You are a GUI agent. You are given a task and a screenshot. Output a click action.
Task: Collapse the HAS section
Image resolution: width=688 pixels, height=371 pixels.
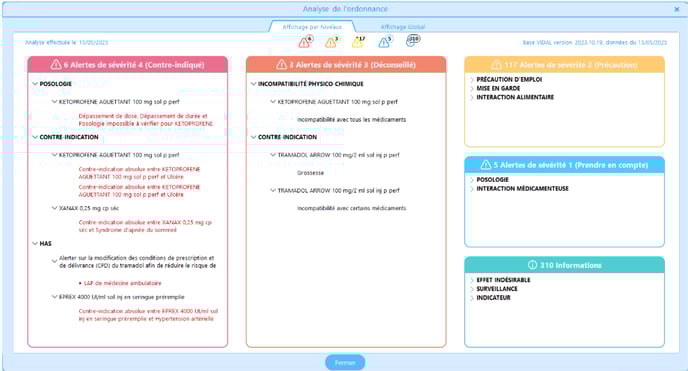click(x=35, y=243)
